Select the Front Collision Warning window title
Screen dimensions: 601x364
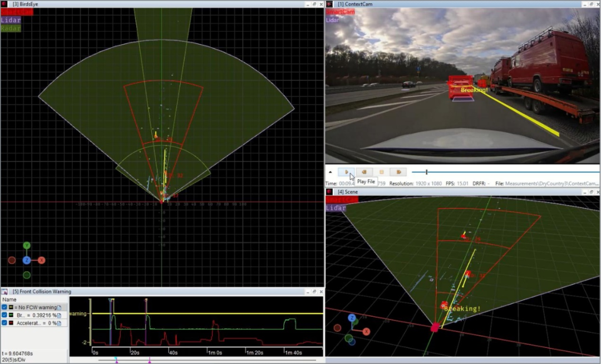(x=41, y=292)
